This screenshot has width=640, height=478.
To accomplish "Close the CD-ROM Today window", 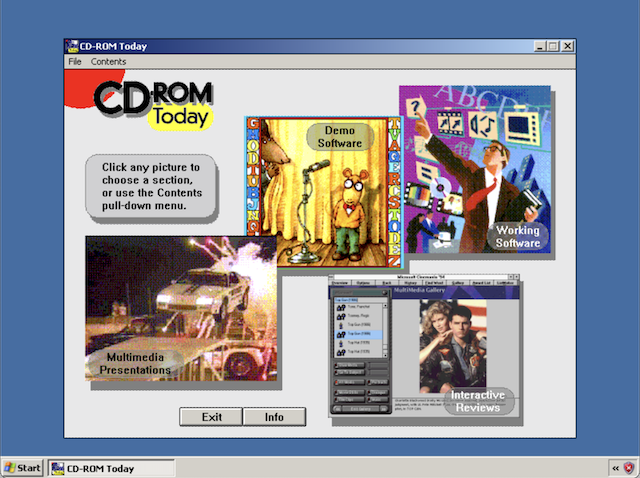I will click(x=567, y=46).
